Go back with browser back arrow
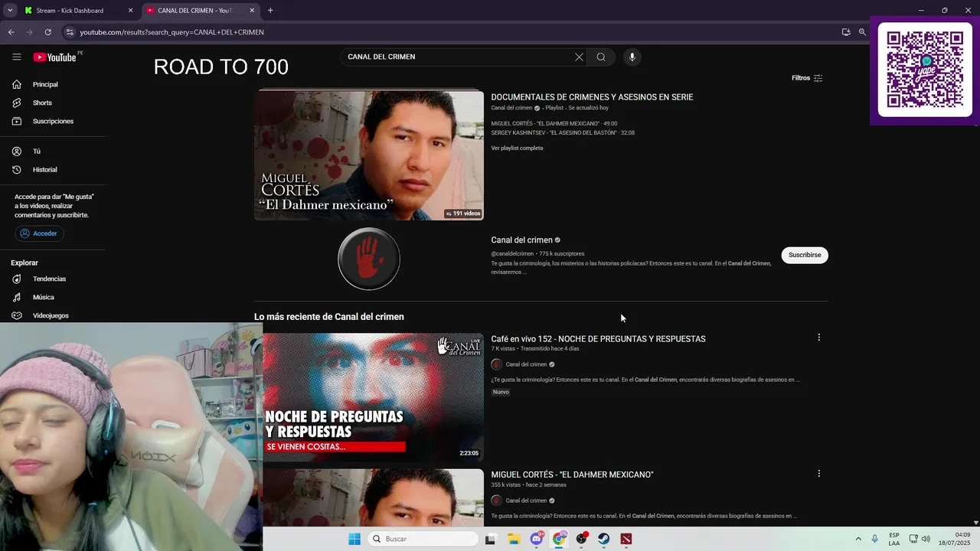Screen dimensions: 980x551 [11, 32]
